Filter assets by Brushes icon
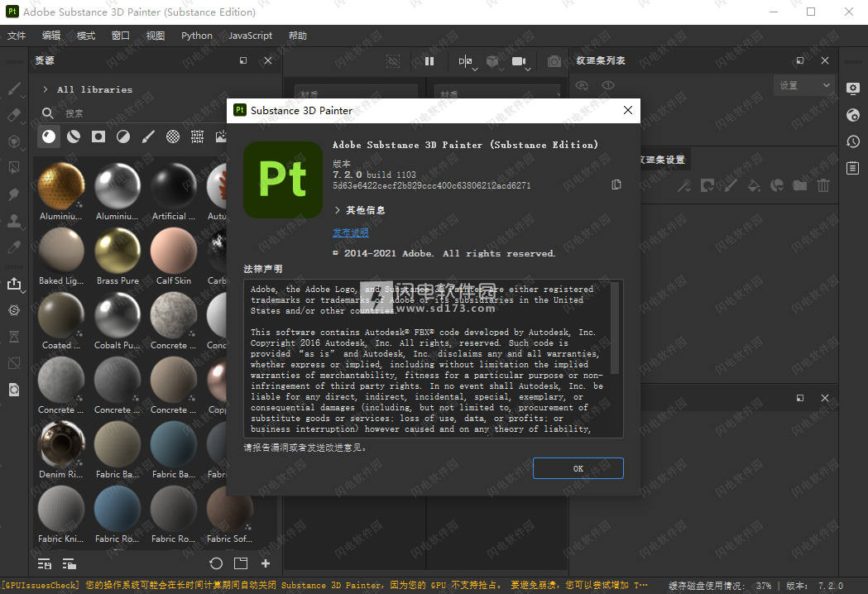The width and height of the screenshot is (868, 594). tap(148, 137)
